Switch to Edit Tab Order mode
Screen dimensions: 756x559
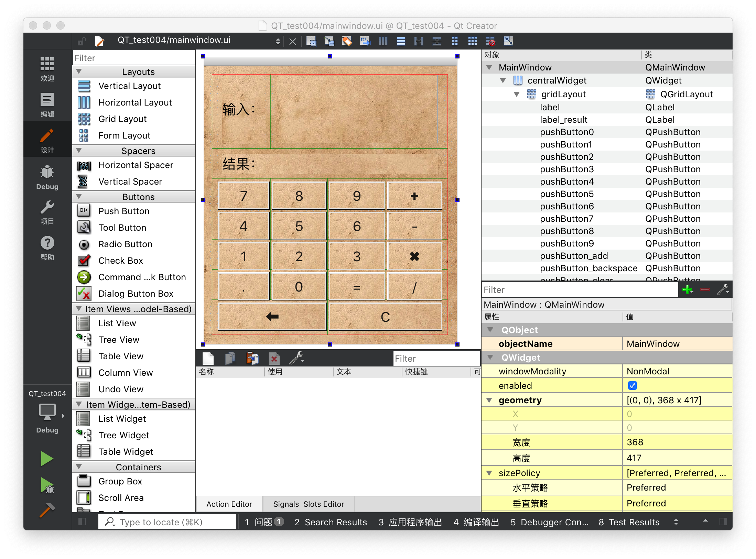[365, 41]
